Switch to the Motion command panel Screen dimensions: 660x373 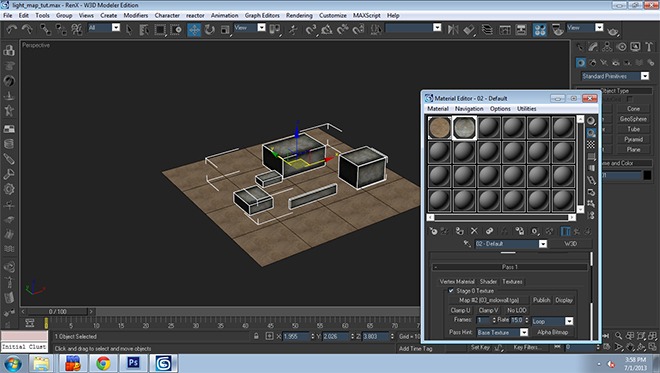pyautogui.click(x=621, y=47)
